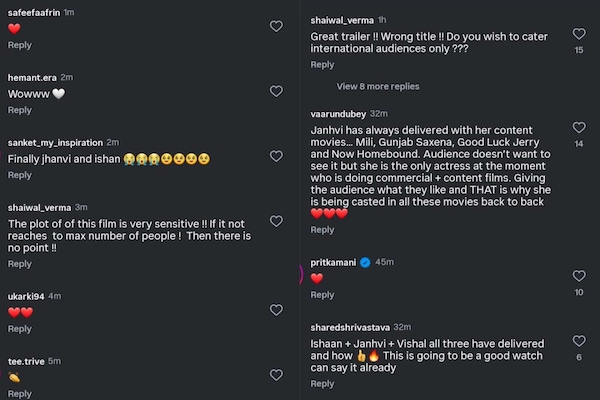Reply to hemant.era's comment
This screenshot has height=400, width=600.
(x=20, y=110)
